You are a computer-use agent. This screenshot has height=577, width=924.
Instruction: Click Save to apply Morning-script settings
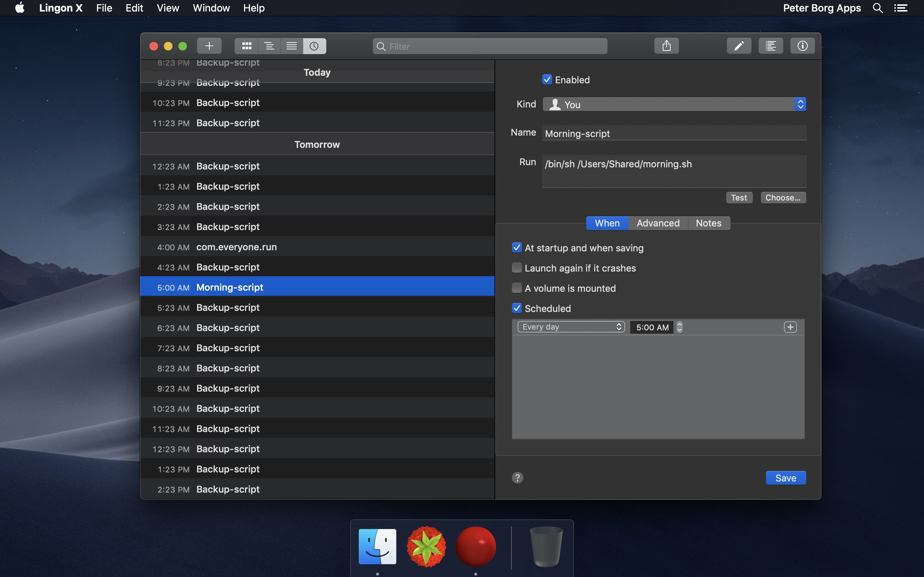coord(785,477)
